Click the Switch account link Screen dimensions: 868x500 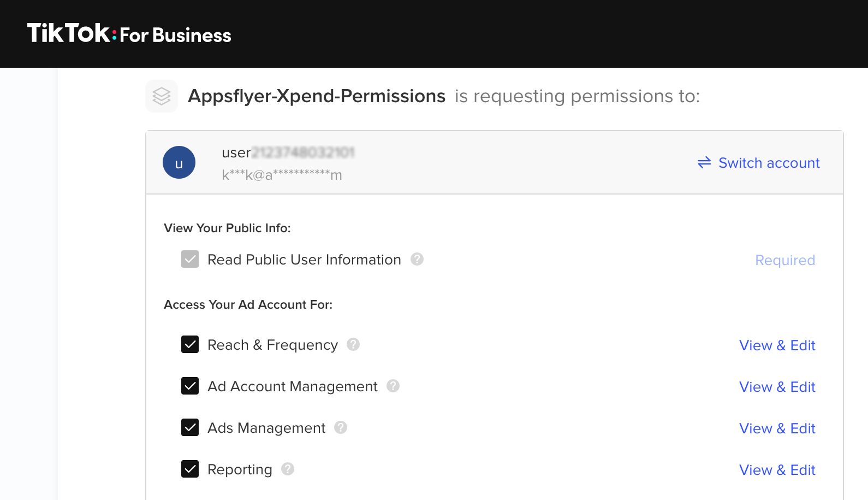coord(769,163)
